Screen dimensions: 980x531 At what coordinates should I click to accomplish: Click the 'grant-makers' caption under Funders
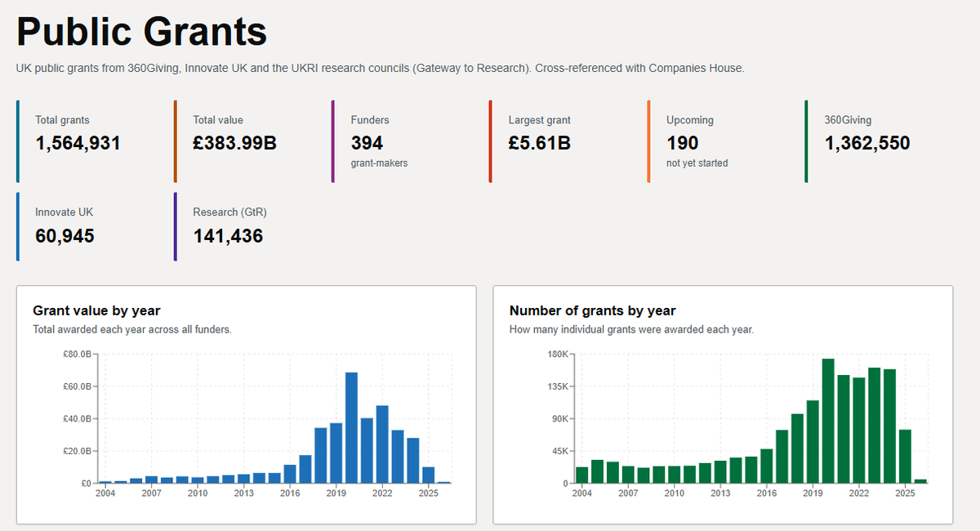pyautogui.click(x=379, y=163)
